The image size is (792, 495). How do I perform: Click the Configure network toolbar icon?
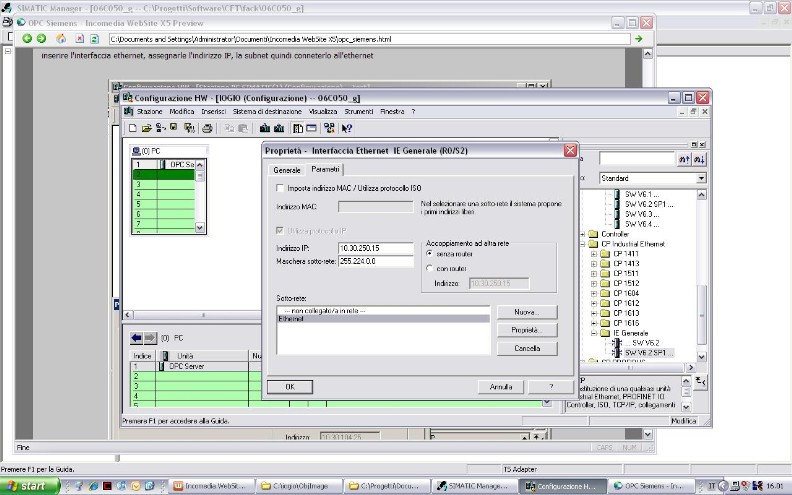coord(329,128)
